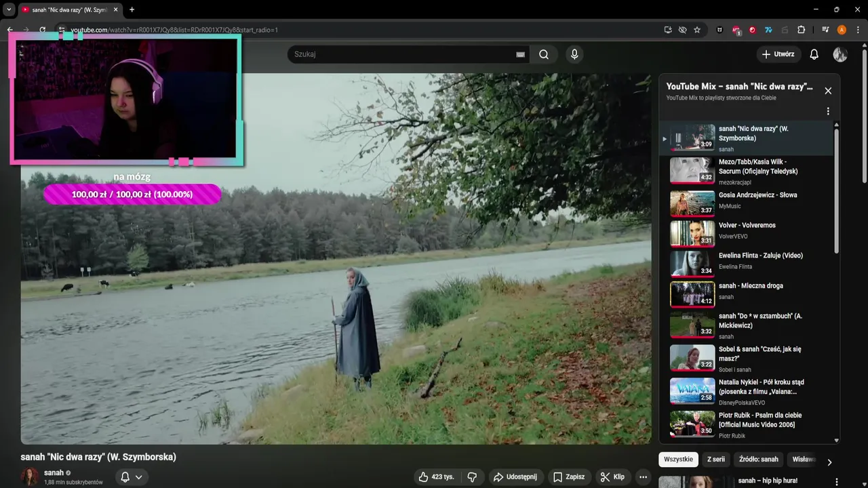
Task: Close the YouTube Mix playlist panel
Action: coord(828,91)
